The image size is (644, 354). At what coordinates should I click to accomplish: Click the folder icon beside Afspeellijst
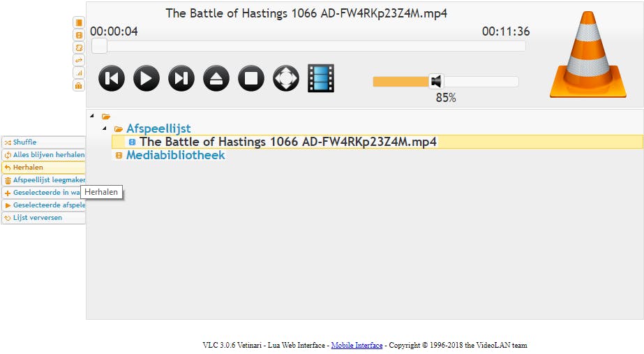click(119, 129)
